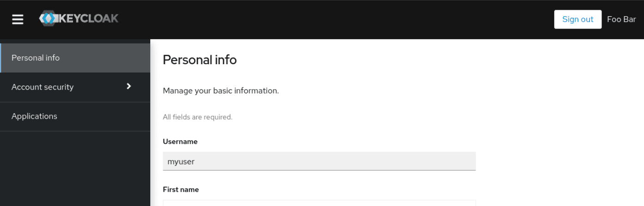This screenshot has width=644, height=206.
Task: Click the Foo Bar user name
Action: click(621, 19)
